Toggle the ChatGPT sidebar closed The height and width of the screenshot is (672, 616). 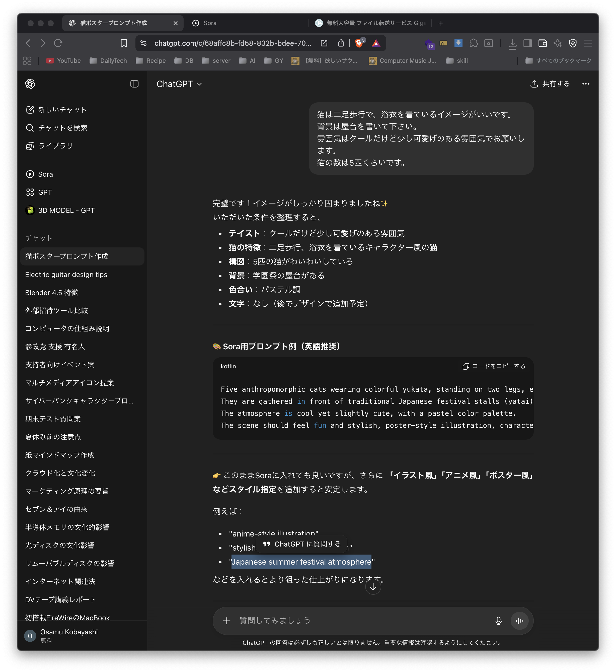[x=134, y=84]
